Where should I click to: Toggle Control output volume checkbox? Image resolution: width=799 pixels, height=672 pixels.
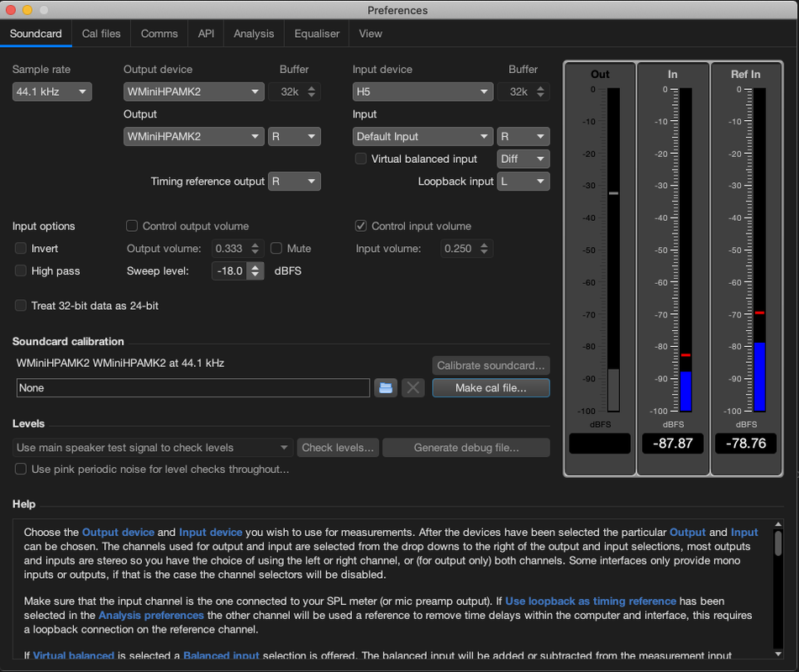pyautogui.click(x=132, y=226)
